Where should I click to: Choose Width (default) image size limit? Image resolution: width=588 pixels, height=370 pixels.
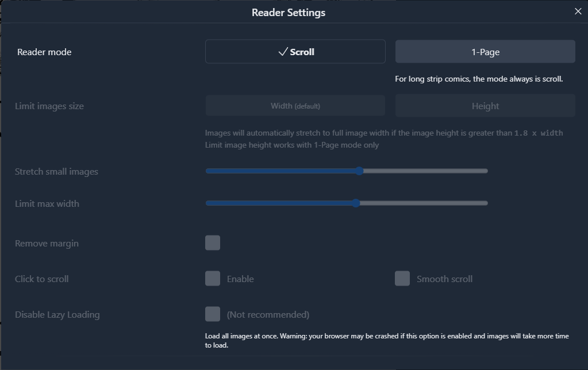[x=295, y=106]
